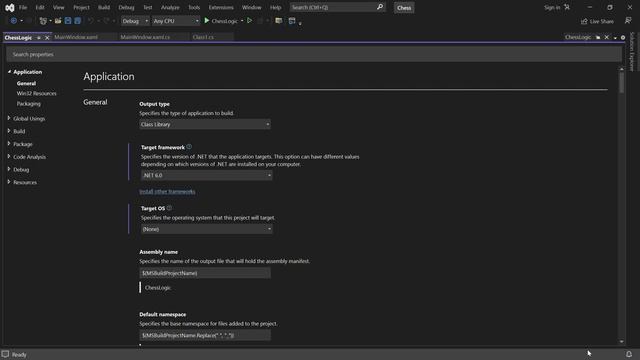The image size is (640, 360).
Task: Expand the Package section
Action: click(9, 144)
